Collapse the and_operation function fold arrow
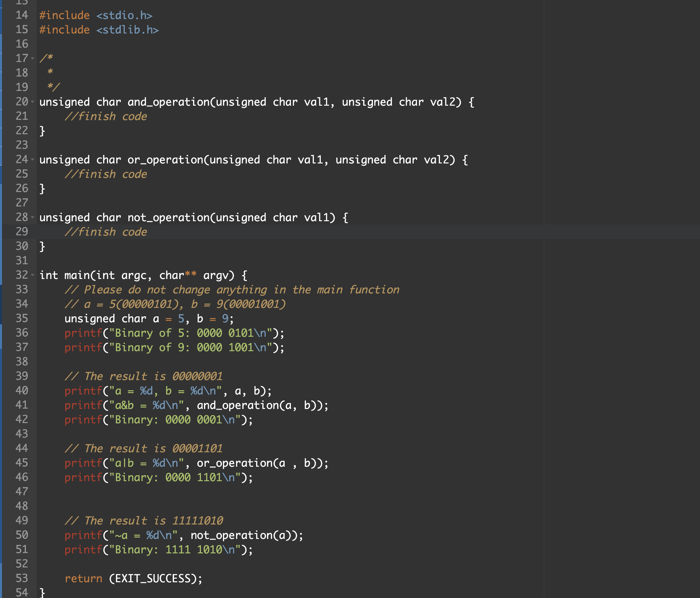The image size is (700, 598). [32, 102]
